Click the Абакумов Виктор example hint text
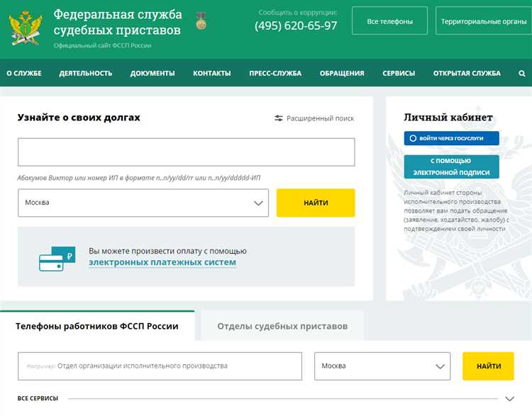This screenshot has width=532, height=416. click(139, 178)
